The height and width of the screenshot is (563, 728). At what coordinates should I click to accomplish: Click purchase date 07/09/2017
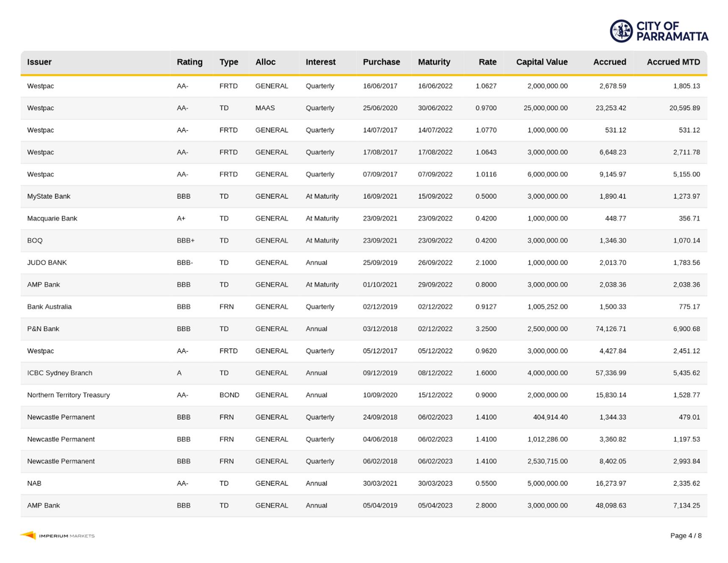tap(380, 174)
